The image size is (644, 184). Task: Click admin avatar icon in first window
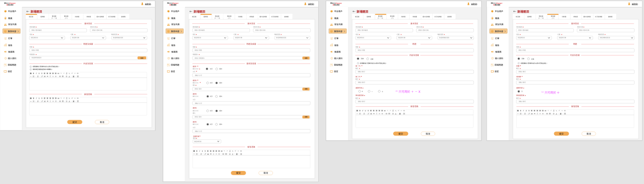(x=142, y=4)
